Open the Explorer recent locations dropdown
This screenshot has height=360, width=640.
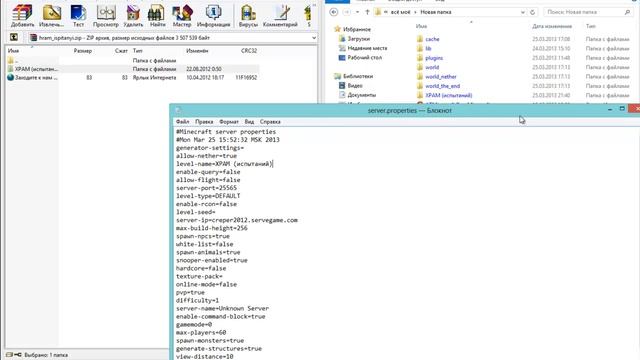(x=358, y=12)
